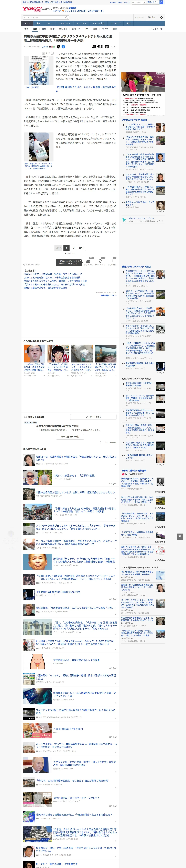This screenshot has height=868, width=186.
Task: Open the '【写真】中国製？たばこ' photo link
Action: (x=86, y=89)
